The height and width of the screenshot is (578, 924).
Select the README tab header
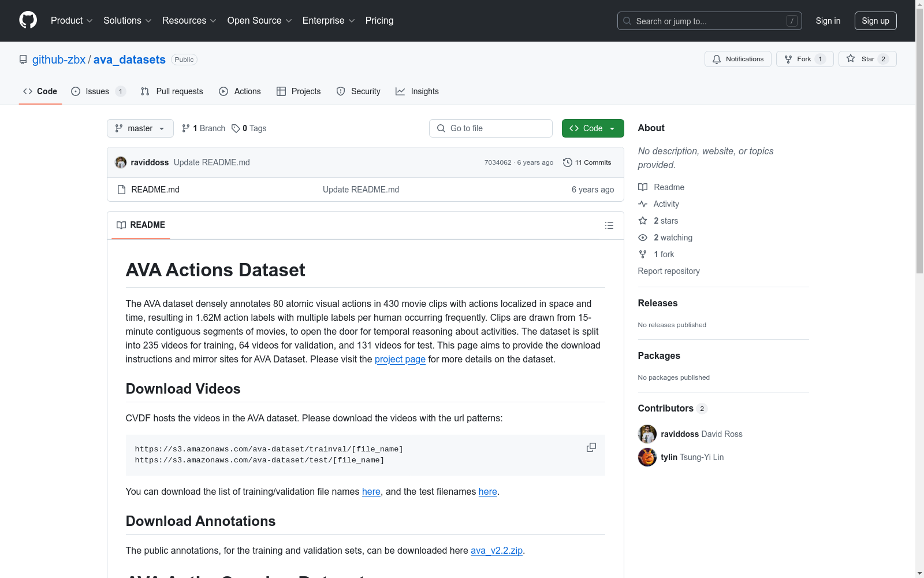coord(141,225)
